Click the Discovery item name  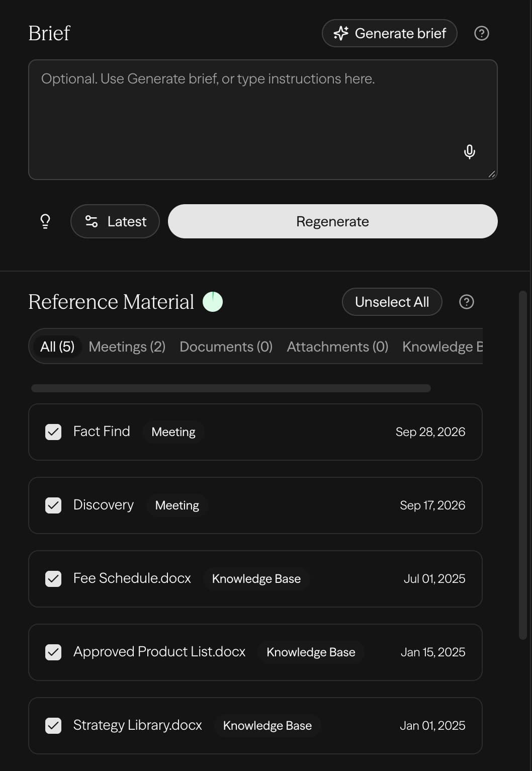104,505
